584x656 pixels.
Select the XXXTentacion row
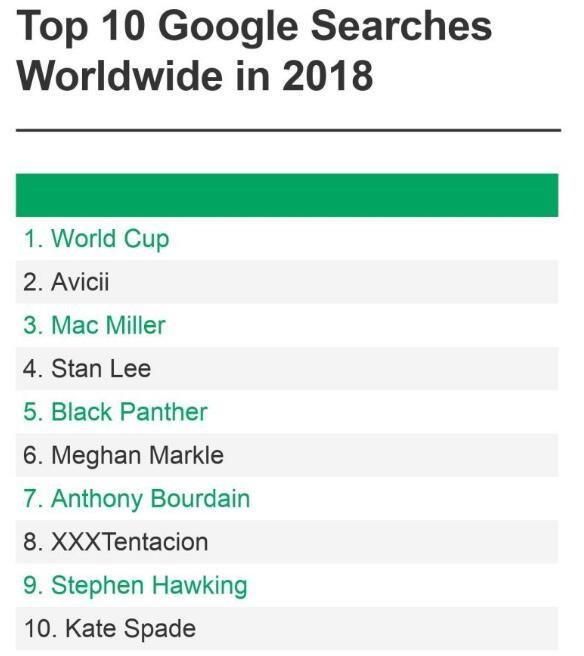coord(287,542)
